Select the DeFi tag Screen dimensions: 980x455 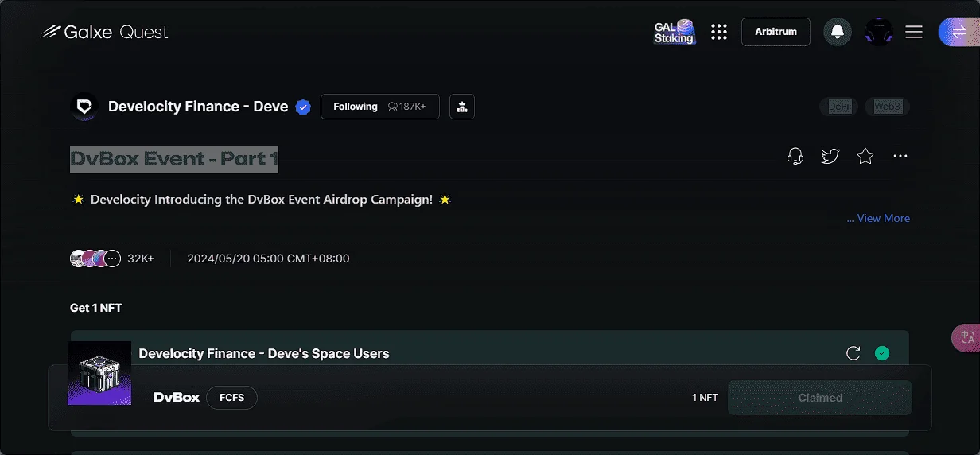click(839, 107)
